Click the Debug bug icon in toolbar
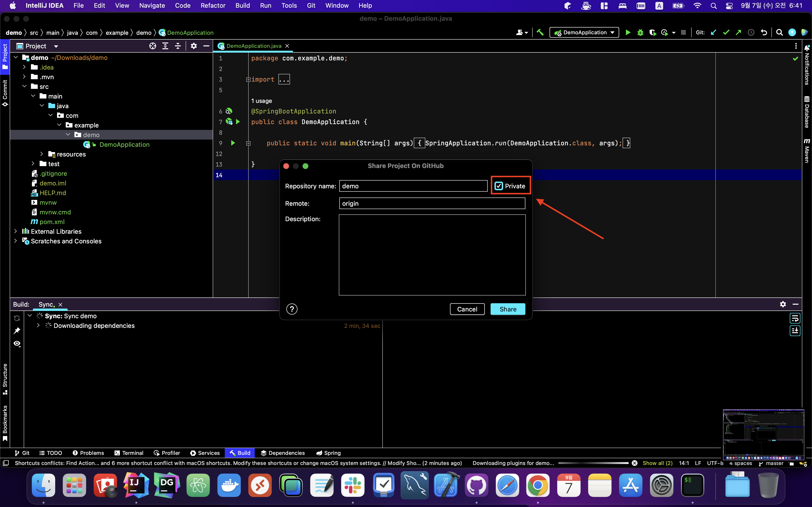Image resolution: width=812 pixels, height=507 pixels. coord(640,33)
